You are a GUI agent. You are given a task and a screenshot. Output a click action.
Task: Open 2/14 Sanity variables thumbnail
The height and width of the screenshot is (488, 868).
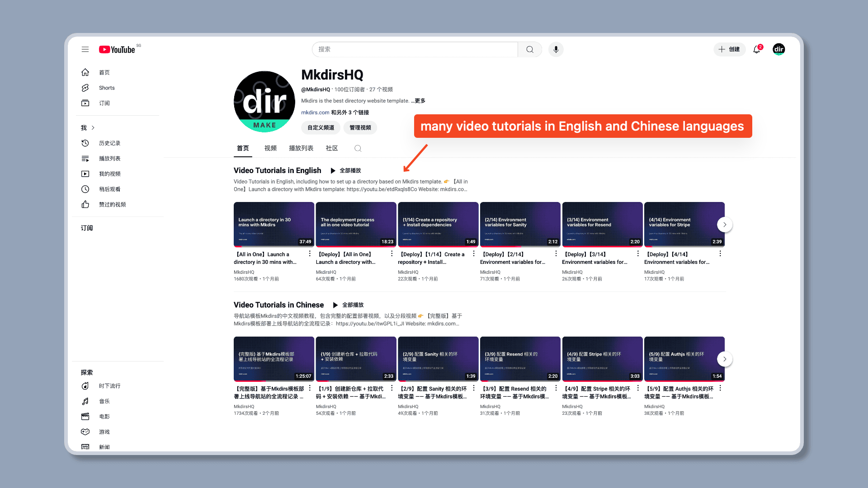pyautogui.click(x=520, y=225)
